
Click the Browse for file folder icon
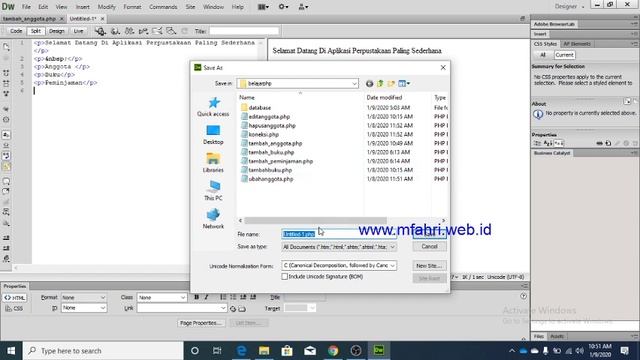point(242,309)
